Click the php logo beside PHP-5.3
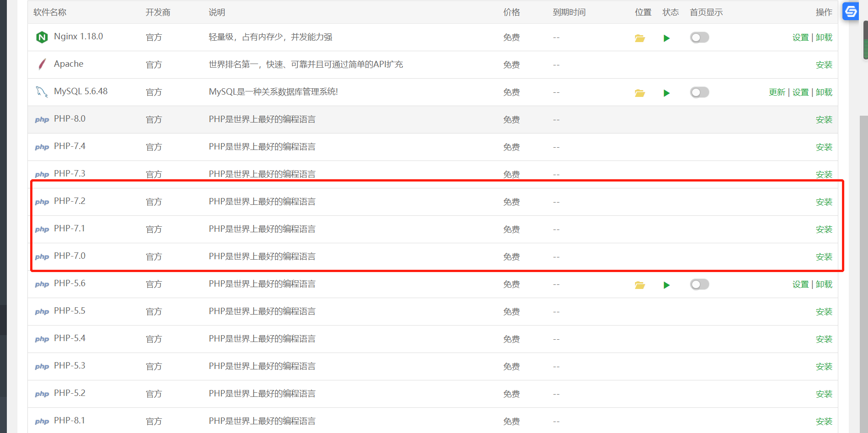 coord(42,367)
